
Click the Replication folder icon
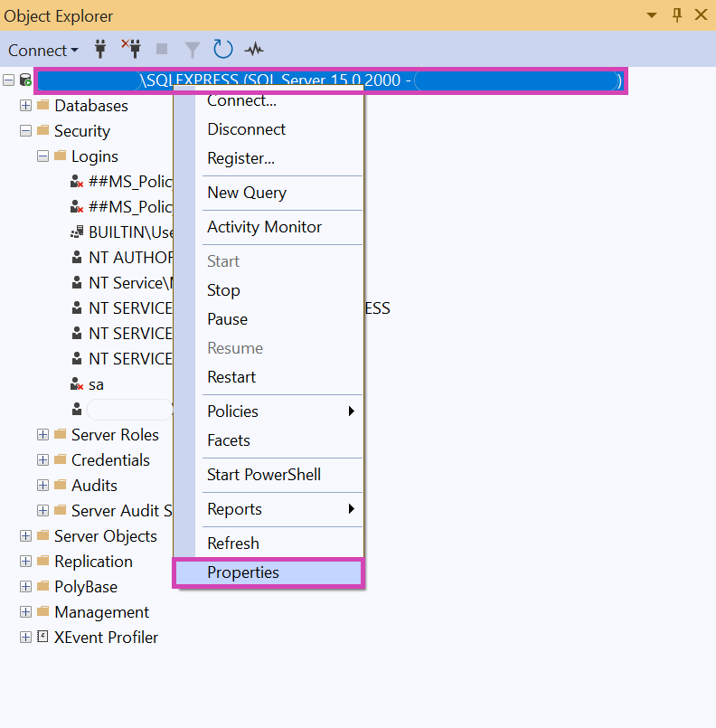click(x=42, y=560)
